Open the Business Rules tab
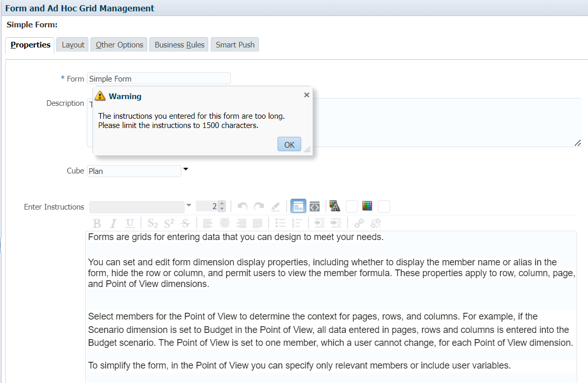Screen dimensions: 588x383 179,44
